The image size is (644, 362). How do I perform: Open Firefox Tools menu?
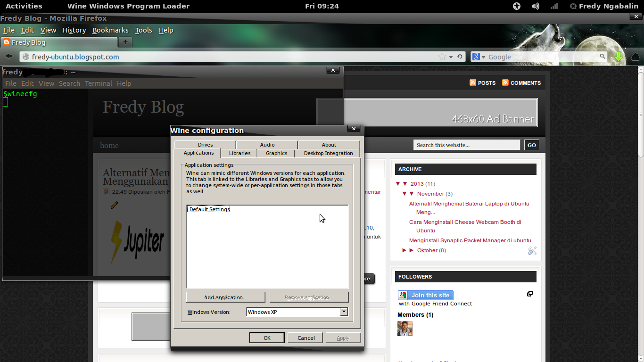pyautogui.click(x=144, y=30)
